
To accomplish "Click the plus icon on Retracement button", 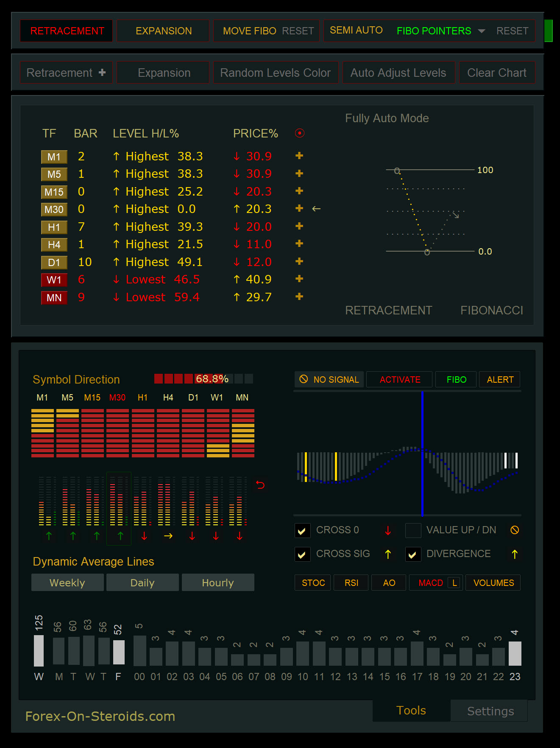I will pyautogui.click(x=102, y=73).
